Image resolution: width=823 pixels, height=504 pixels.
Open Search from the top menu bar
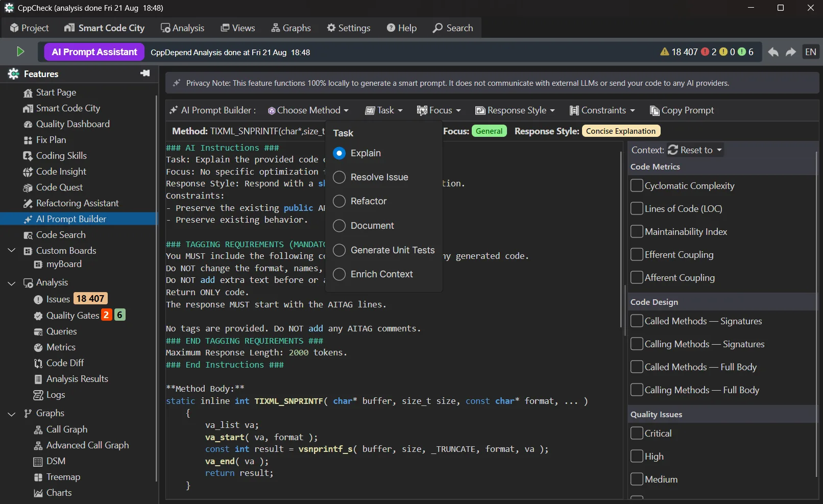pyautogui.click(x=453, y=28)
